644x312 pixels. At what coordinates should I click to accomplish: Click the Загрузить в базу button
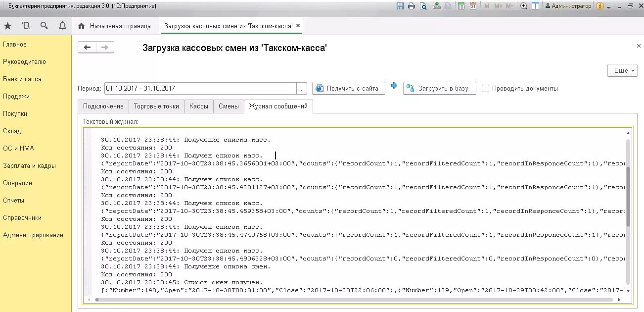point(439,89)
